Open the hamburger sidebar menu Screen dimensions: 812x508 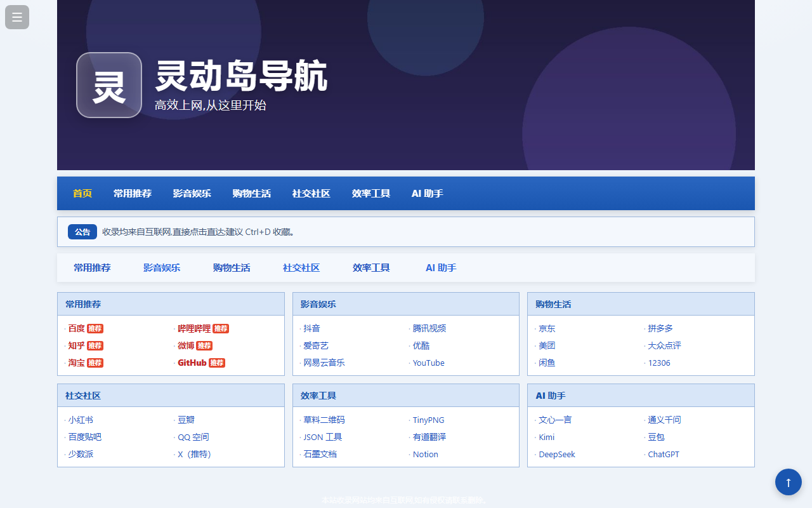click(x=17, y=17)
